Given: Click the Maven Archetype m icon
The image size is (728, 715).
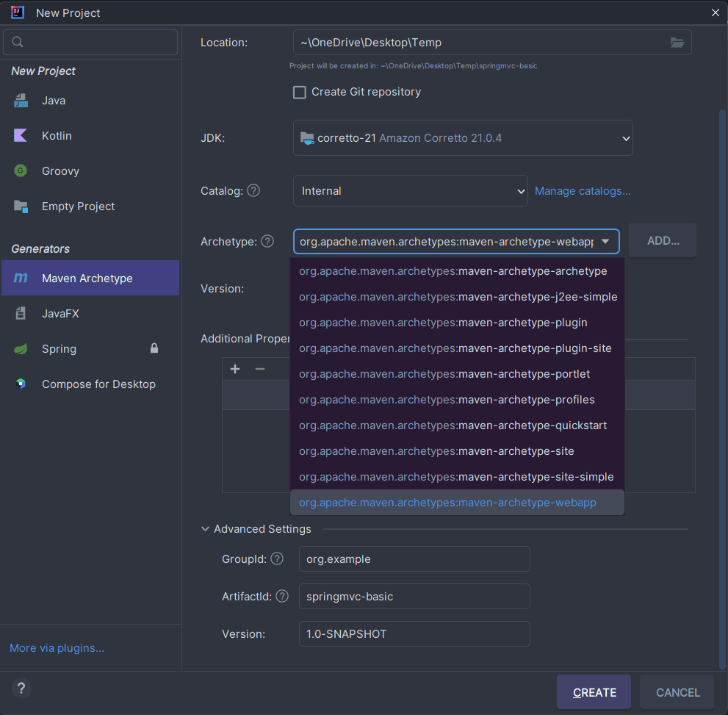Looking at the screenshot, I should [21, 278].
